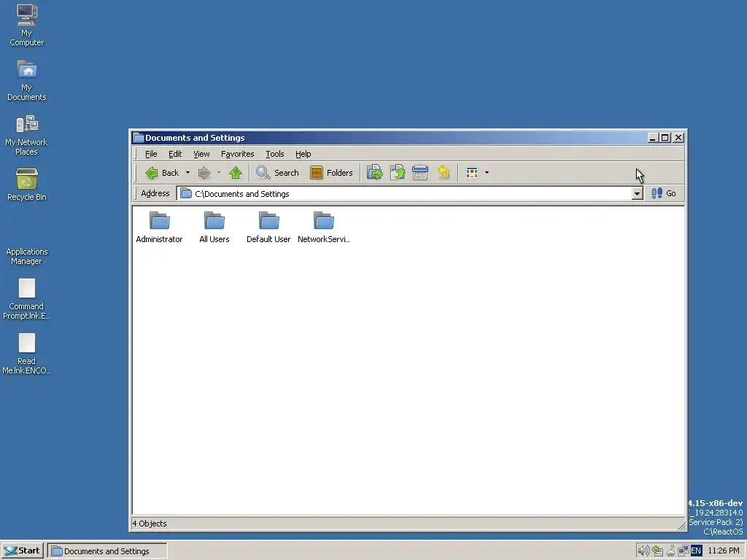Viewport: 747px width, 560px height.
Task: Open the File menu
Action: pyautogui.click(x=151, y=154)
